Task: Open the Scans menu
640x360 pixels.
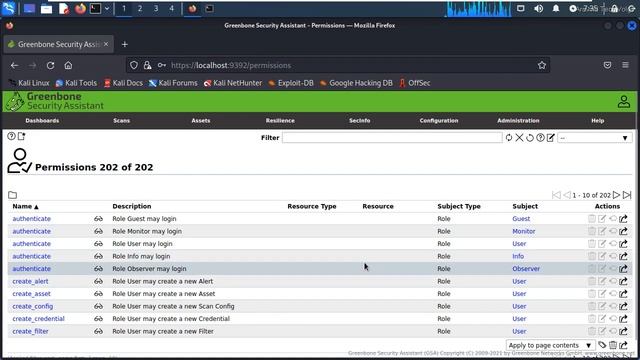Action: point(122,121)
